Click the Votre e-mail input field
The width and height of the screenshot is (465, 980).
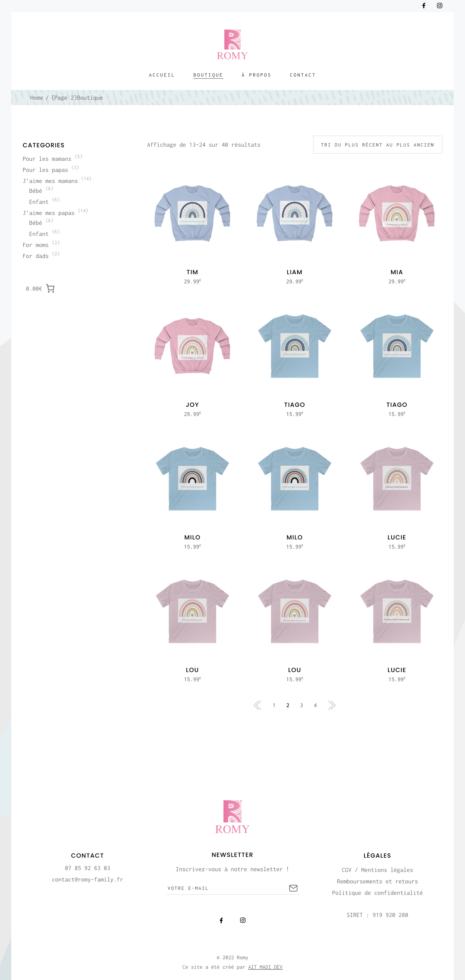tap(227, 888)
